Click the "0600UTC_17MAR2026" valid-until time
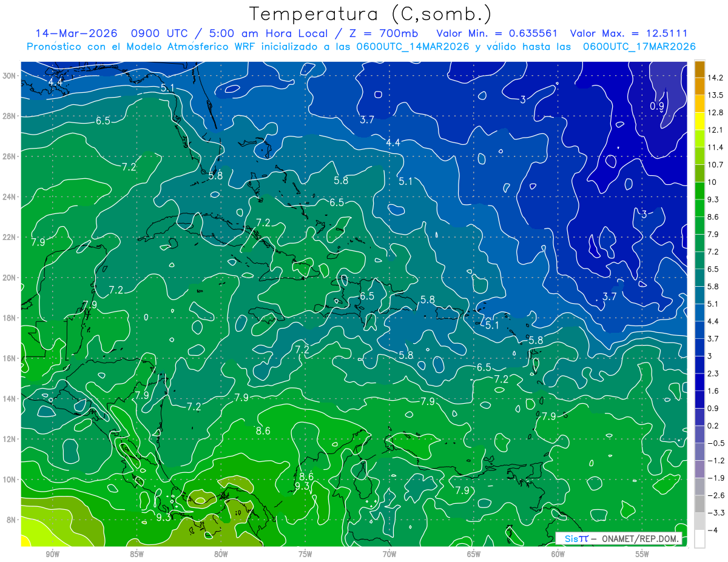 tap(639, 47)
